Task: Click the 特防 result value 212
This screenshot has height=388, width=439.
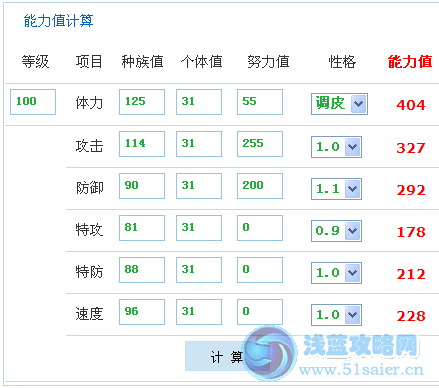Action: 411,274
